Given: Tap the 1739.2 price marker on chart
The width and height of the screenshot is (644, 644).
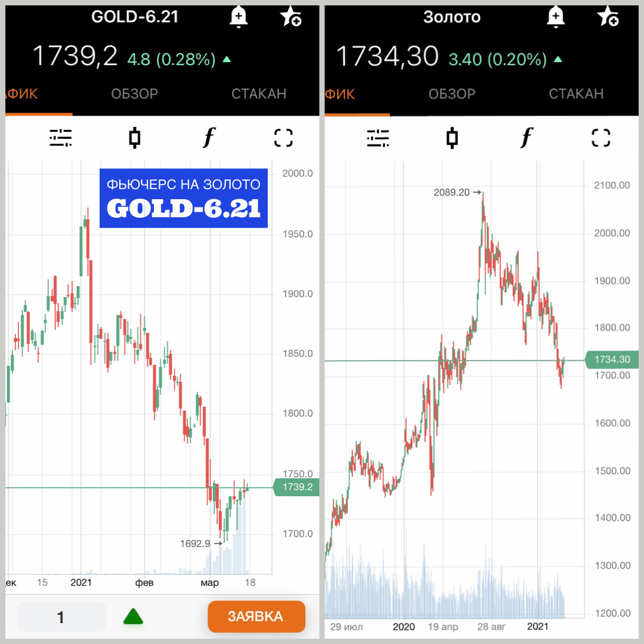Looking at the screenshot, I should click(x=296, y=487).
